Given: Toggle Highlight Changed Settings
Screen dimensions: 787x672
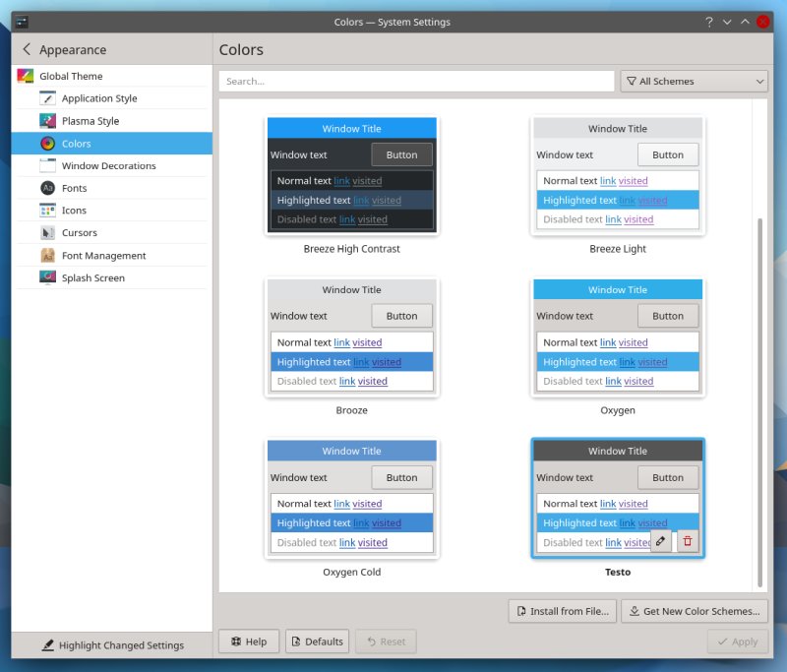Looking at the screenshot, I should 112,645.
